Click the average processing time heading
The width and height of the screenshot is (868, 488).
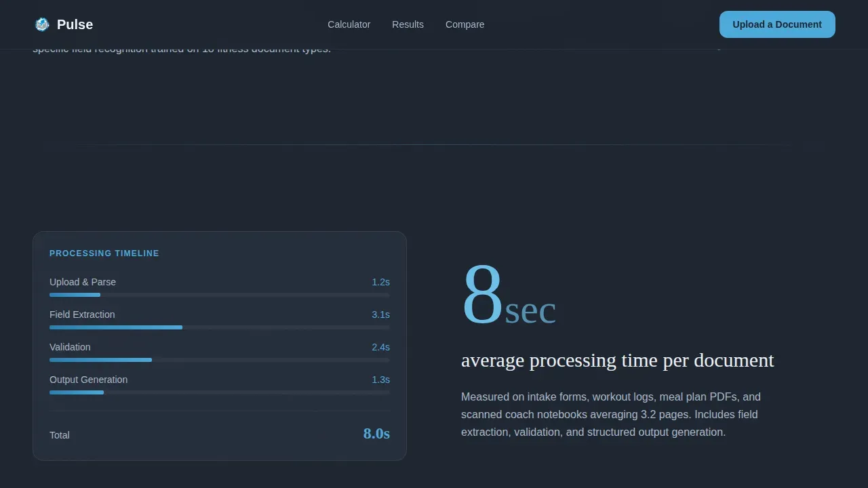point(617,360)
